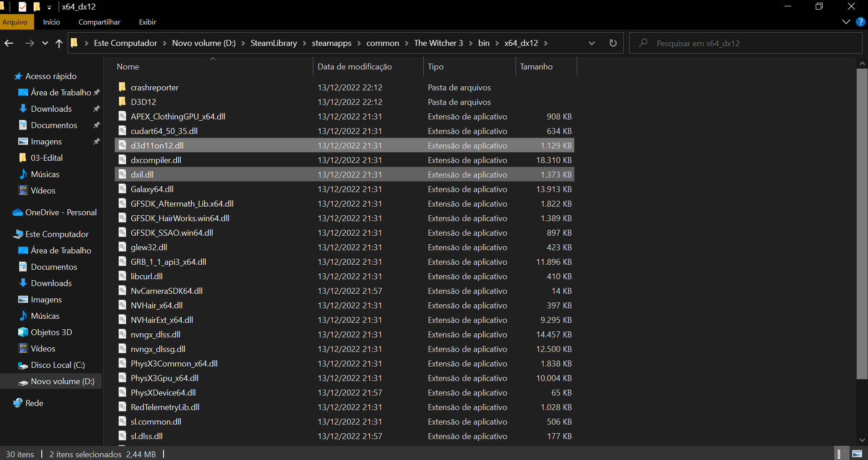Expand the steamapps breadcrumb chevron
The image size is (868, 460).
pyautogui.click(x=359, y=43)
